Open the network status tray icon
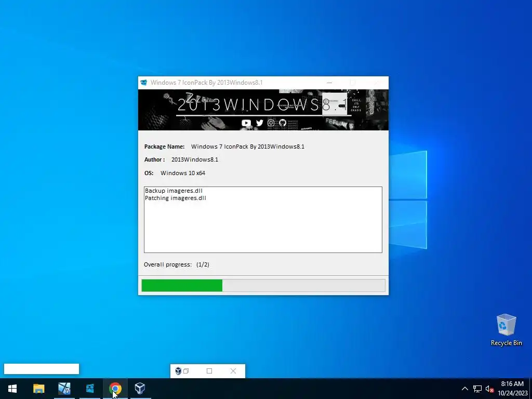This screenshot has width=532, height=399. pos(477,389)
